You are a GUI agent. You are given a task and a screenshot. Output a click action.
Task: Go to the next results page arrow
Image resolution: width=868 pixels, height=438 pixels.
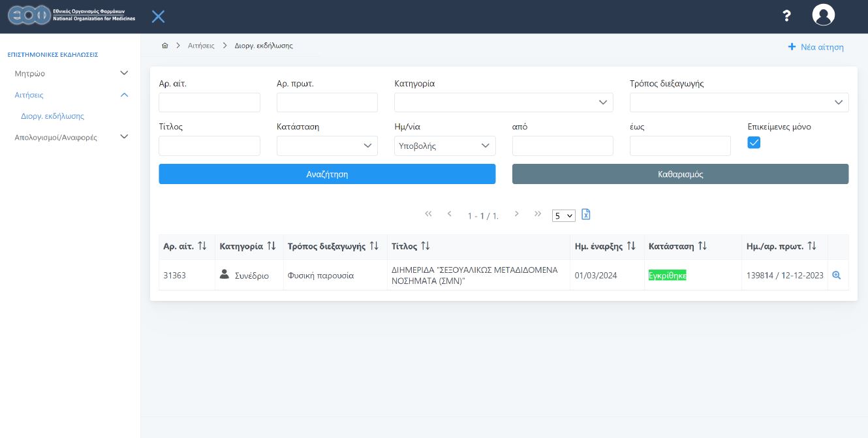click(x=516, y=214)
